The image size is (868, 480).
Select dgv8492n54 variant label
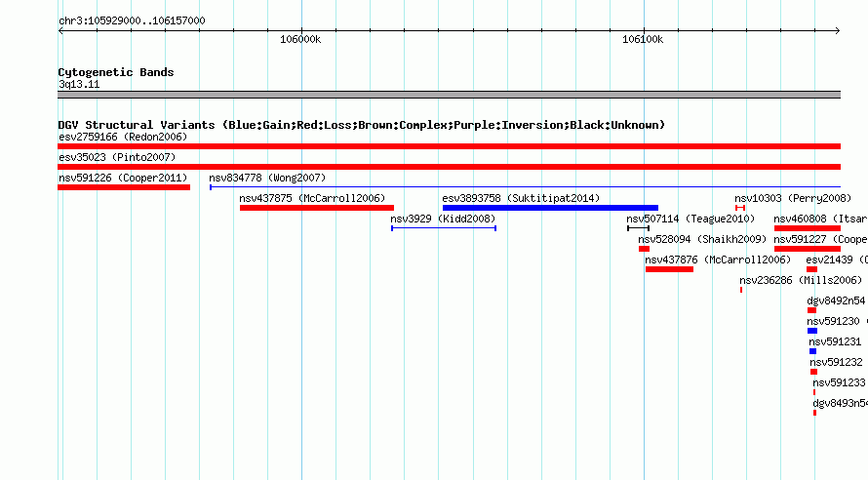[x=836, y=300]
